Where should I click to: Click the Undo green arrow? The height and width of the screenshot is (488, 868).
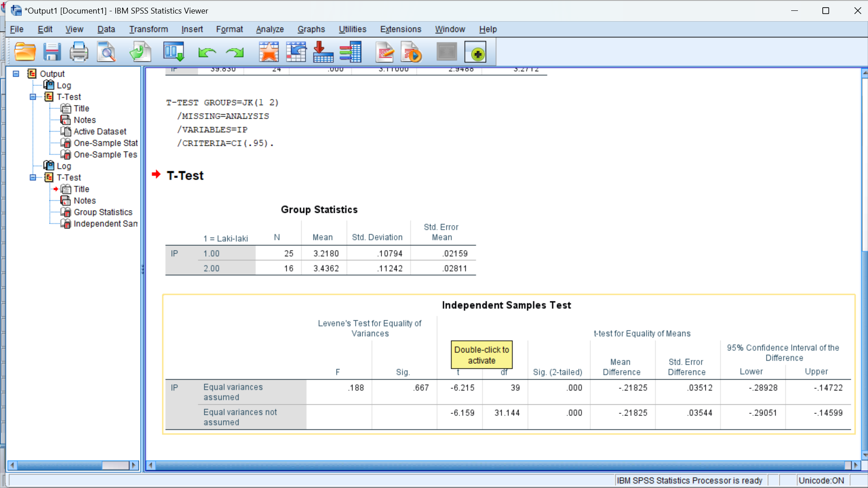[x=207, y=53]
